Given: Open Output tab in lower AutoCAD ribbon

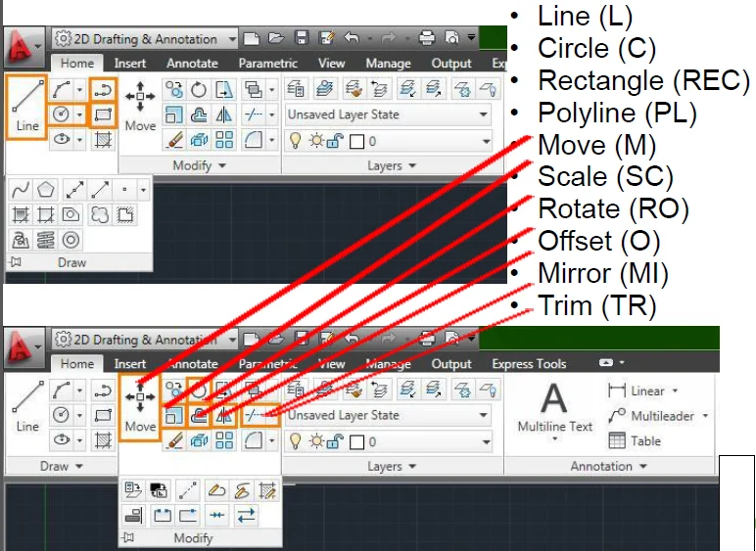Looking at the screenshot, I should tap(451, 364).
